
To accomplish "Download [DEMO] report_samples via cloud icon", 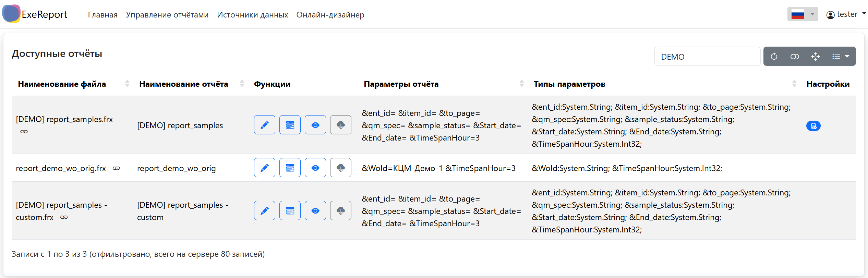I will (x=340, y=125).
